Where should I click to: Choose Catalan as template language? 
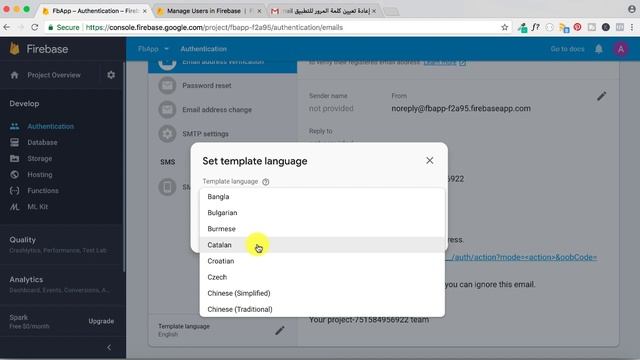322,245
